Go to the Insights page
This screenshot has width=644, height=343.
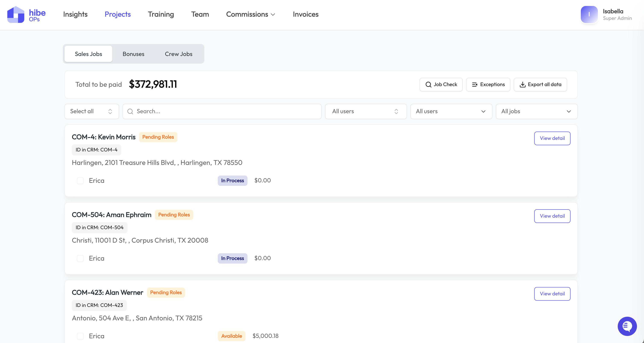[75, 15]
